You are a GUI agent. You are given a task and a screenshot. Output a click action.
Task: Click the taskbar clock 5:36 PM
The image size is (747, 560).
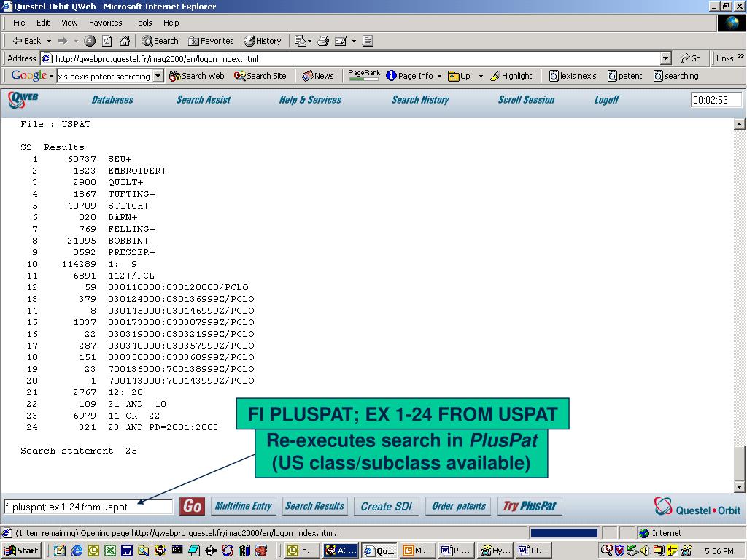(719, 551)
